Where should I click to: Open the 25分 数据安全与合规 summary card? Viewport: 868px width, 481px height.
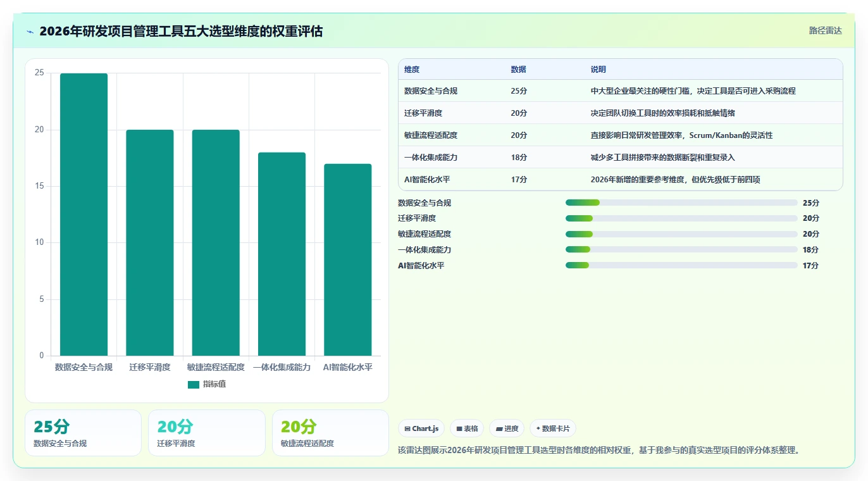[83, 433]
